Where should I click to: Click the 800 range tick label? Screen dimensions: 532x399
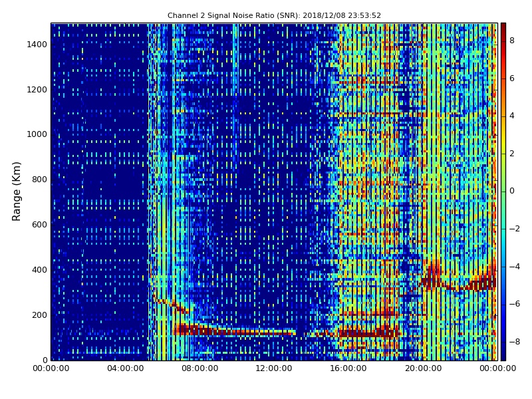pyautogui.click(x=39, y=180)
